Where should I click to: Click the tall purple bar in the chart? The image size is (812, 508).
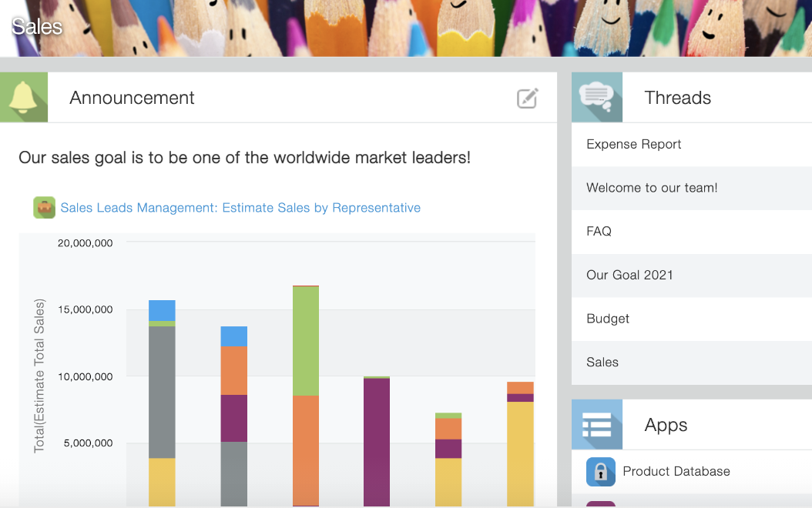click(x=377, y=443)
